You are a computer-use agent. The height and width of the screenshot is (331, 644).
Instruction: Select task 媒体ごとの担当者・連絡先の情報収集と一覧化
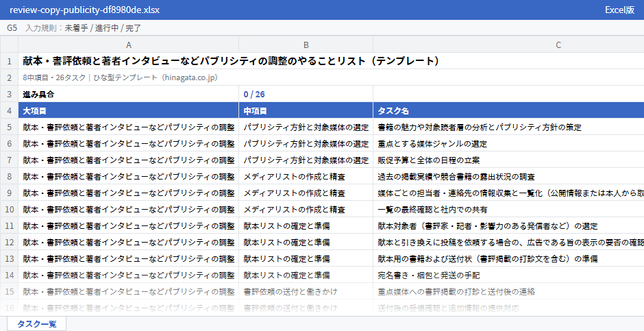508,193
